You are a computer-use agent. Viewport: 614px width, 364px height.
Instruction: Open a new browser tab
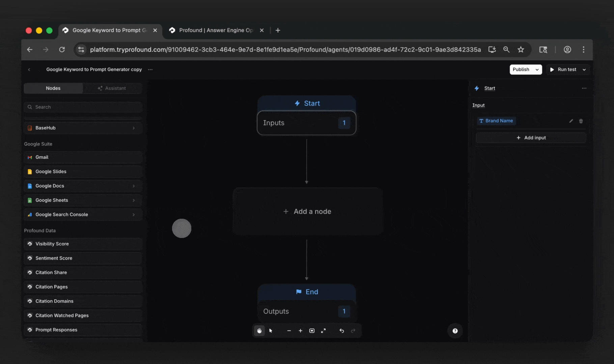(x=278, y=30)
